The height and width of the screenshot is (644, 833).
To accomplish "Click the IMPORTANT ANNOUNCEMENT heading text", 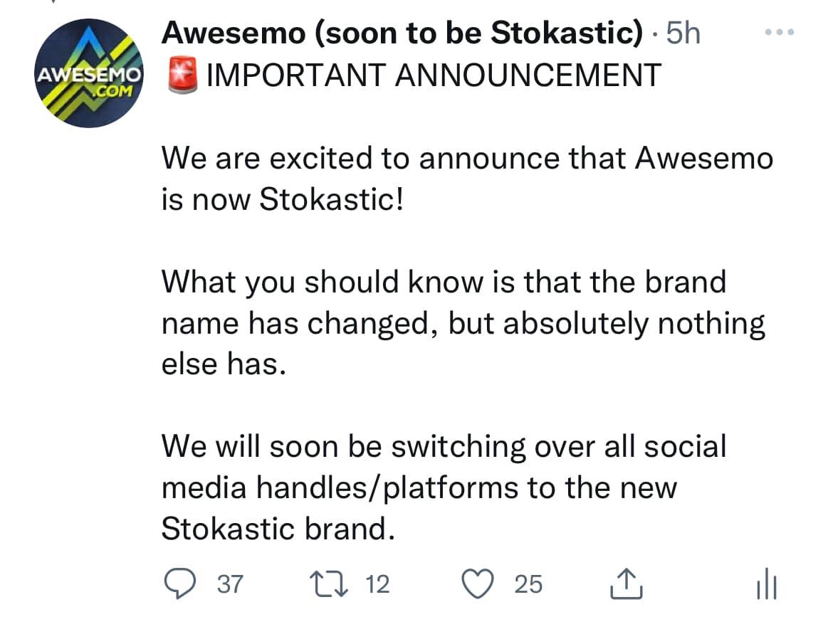I will pyautogui.click(x=434, y=75).
